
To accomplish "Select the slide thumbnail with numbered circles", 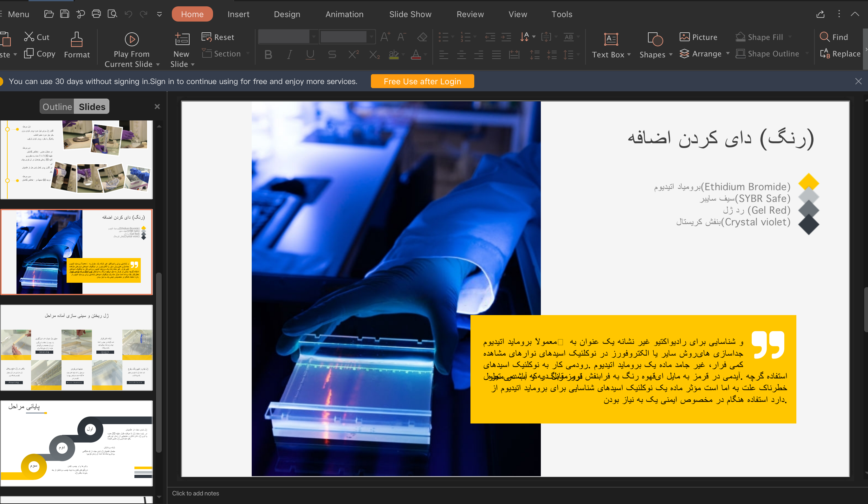I will pyautogui.click(x=76, y=443).
